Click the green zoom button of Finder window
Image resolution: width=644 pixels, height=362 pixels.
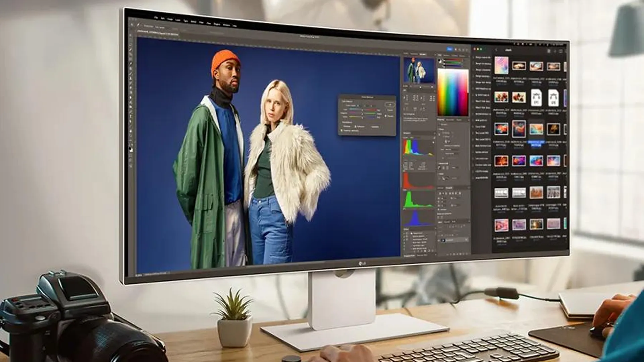(x=481, y=49)
